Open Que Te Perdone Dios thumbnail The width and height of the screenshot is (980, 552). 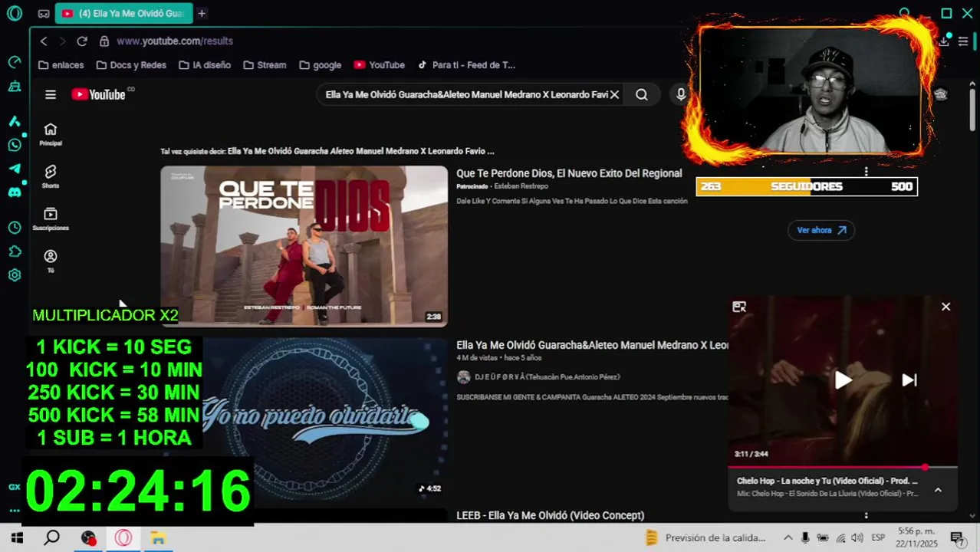[x=304, y=246]
